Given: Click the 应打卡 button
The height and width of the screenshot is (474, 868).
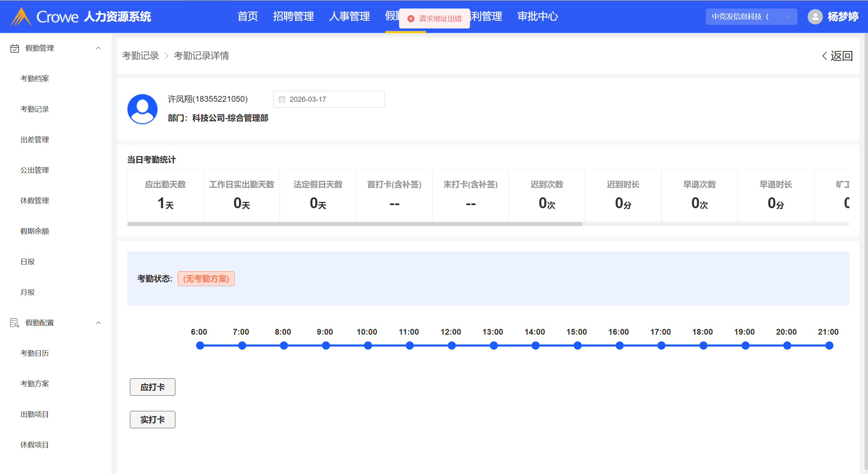Looking at the screenshot, I should point(152,387).
